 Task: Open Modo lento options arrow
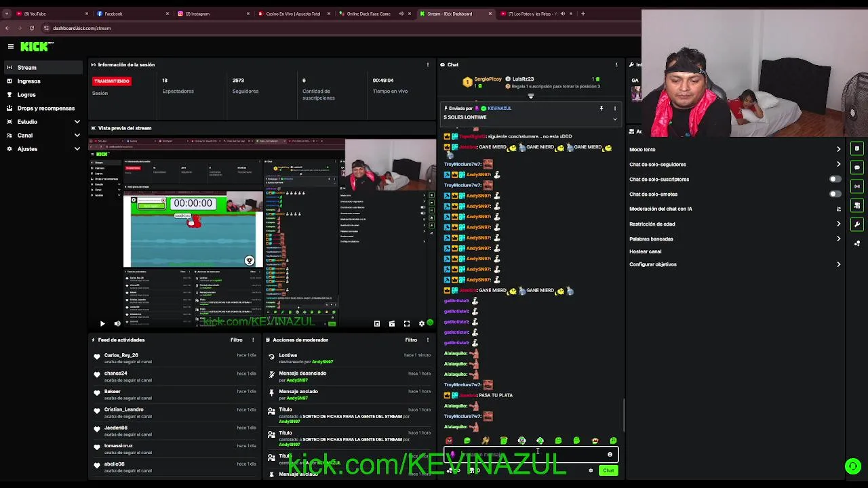pyautogui.click(x=839, y=149)
